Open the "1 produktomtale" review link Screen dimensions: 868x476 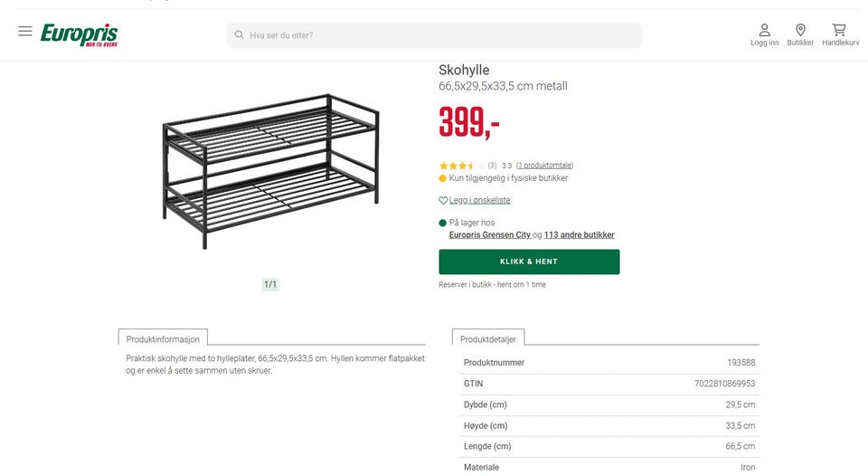pyautogui.click(x=544, y=166)
